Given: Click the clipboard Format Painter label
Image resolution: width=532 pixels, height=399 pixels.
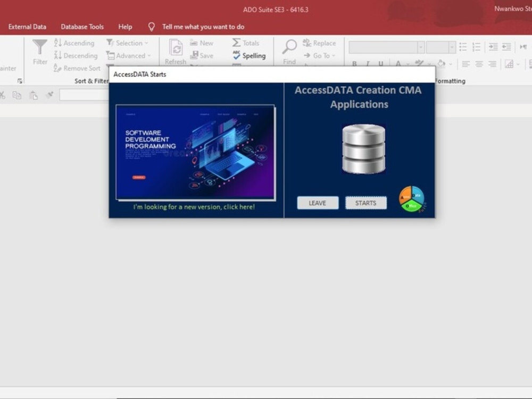Looking at the screenshot, I should (8, 68).
